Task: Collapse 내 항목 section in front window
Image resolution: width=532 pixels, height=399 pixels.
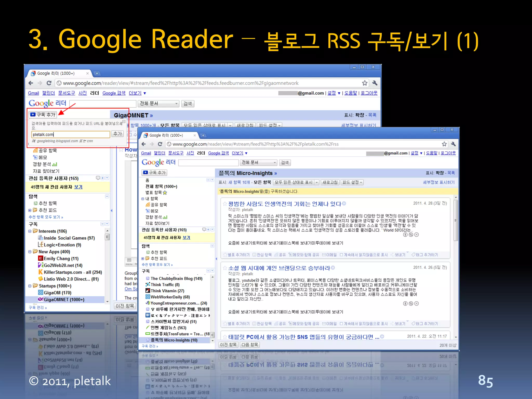Action: click(143, 199)
